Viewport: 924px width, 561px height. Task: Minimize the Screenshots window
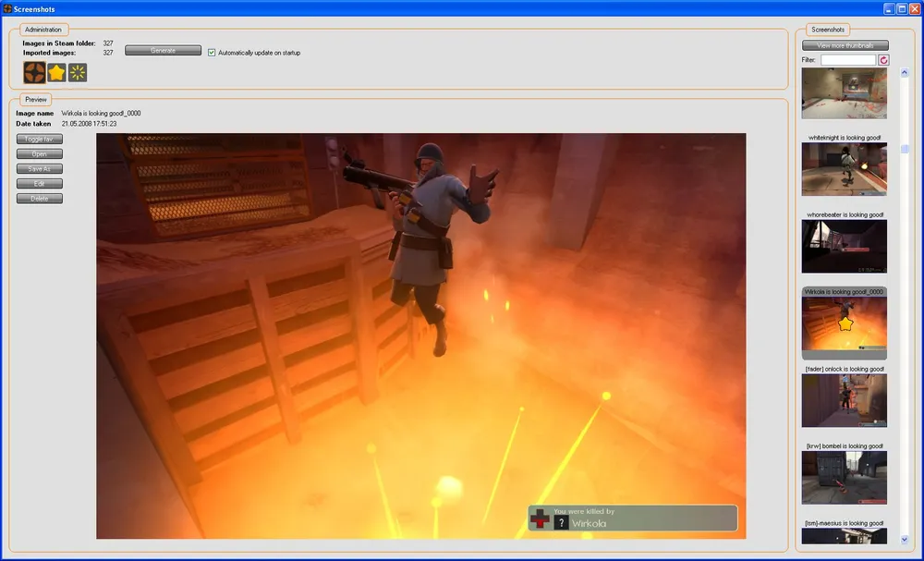click(x=889, y=9)
